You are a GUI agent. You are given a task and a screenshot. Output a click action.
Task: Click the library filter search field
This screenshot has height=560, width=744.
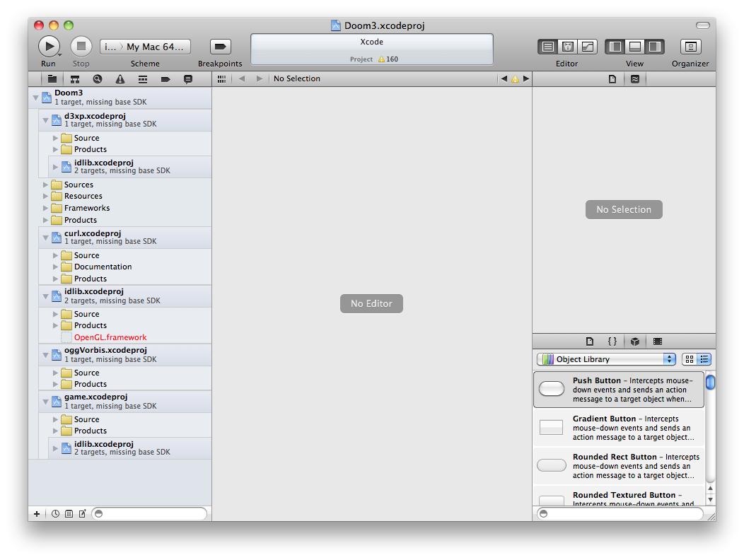pos(620,513)
